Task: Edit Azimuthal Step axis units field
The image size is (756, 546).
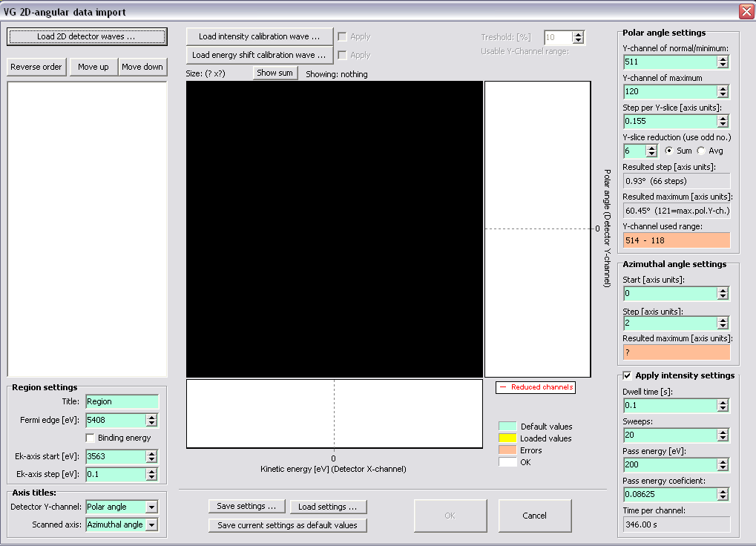Action: 670,323
